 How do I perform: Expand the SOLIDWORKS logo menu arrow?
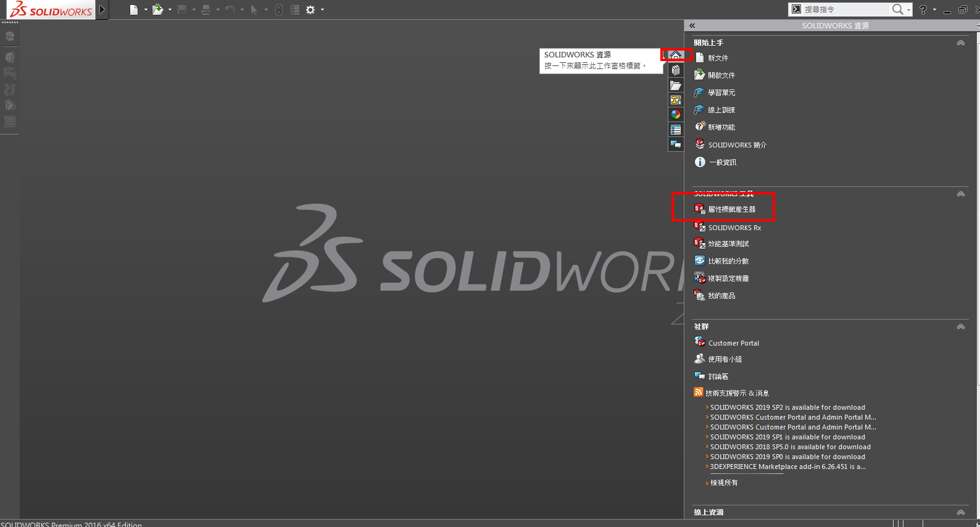point(102,9)
